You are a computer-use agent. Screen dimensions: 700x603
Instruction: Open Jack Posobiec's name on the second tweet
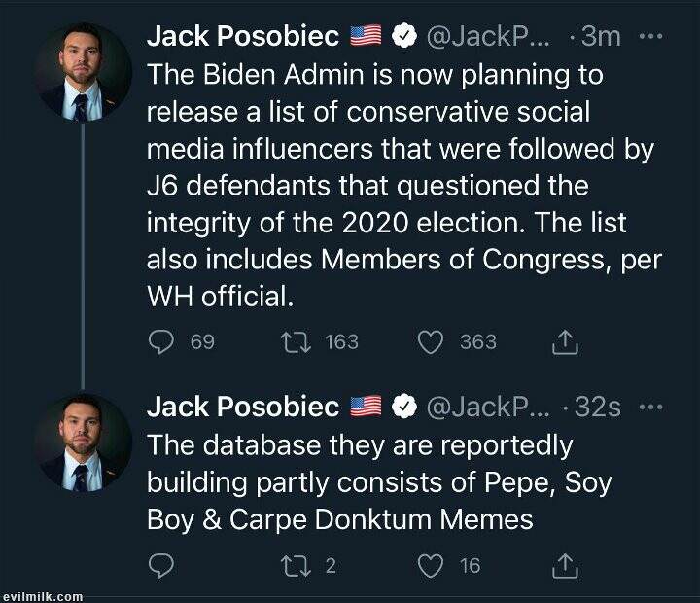click(x=242, y=407)
